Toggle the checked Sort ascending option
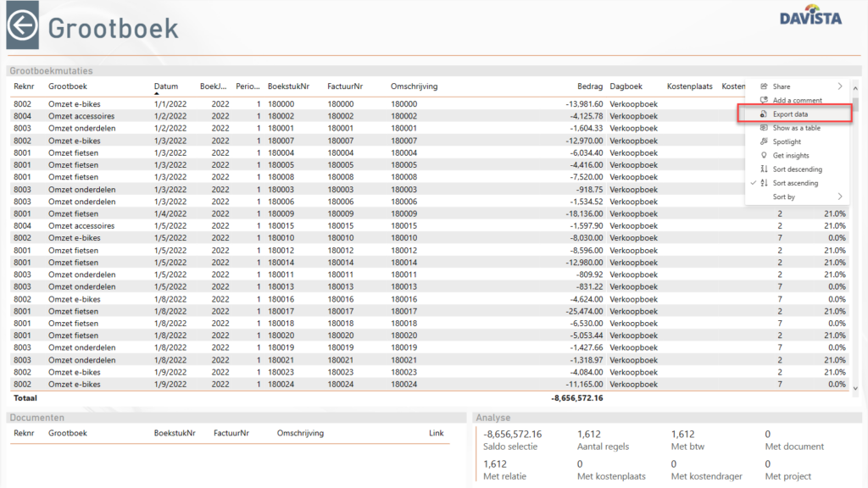The width and height of the screenshot is (868, 488). click(x=797, y=183)
